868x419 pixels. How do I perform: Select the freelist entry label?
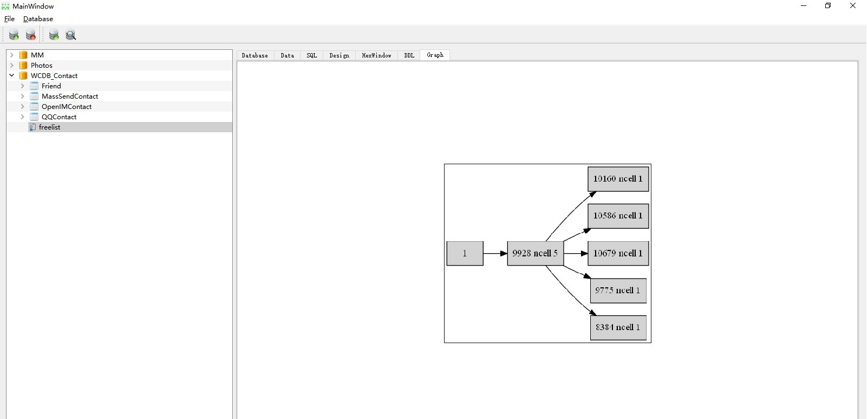coord(50,127)
